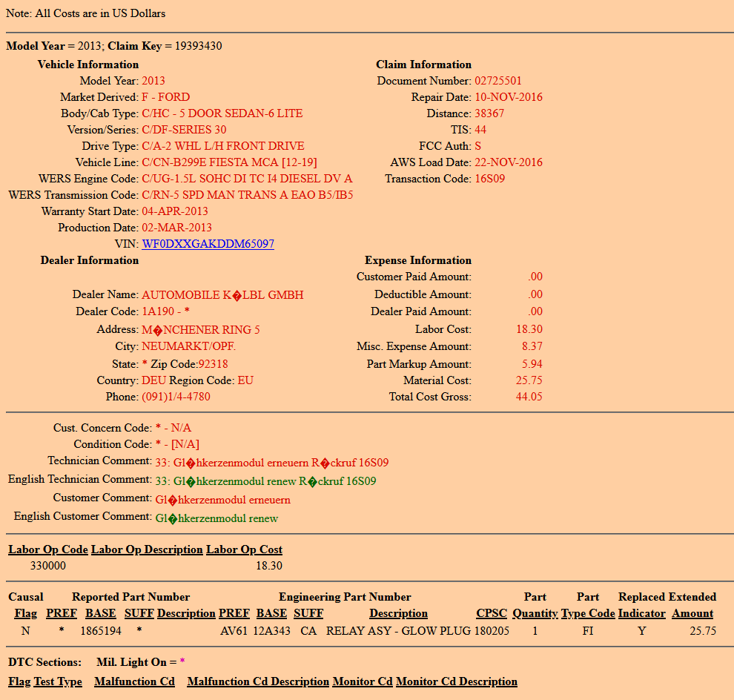Image resolution: width=734 pixels, height=700 pixels.
Task: Click the document number value 02725501
Action: (x=498, y=81)
